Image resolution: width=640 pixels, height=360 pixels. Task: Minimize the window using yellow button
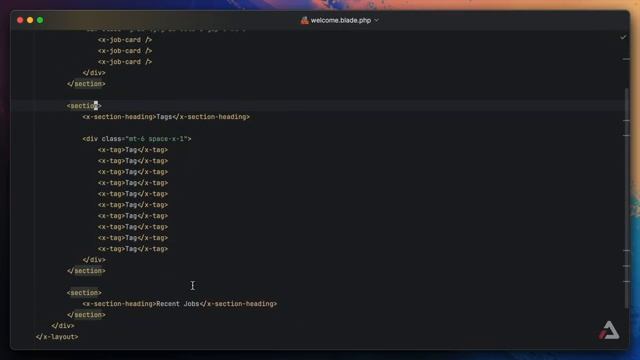pyautogui.click(x=30, y=20)
